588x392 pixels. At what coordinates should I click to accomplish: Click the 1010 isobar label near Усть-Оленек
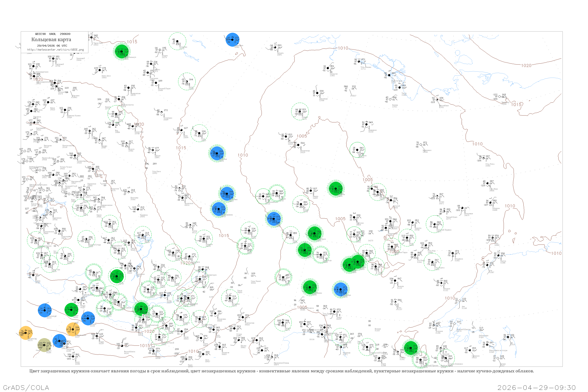(x=343, y=48)
